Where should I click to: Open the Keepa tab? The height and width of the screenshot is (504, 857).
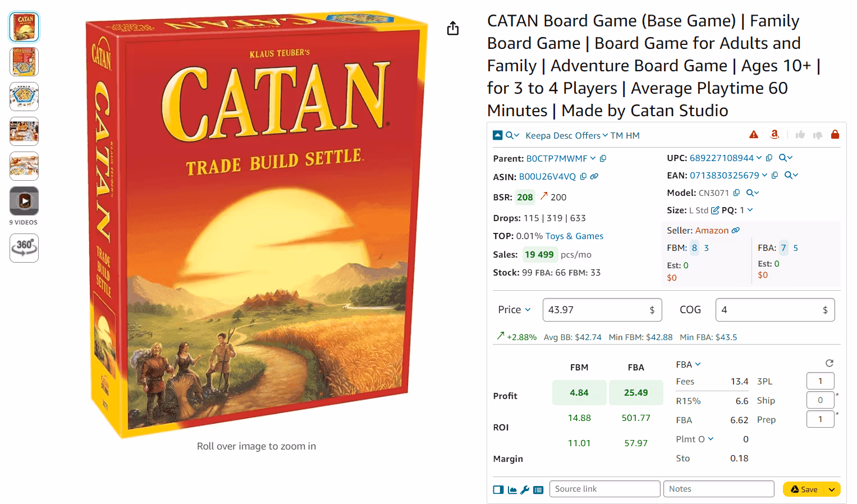point(538,136)
